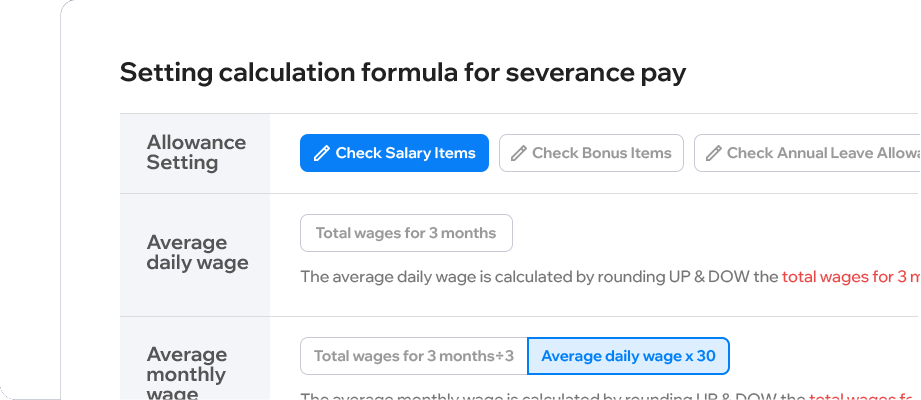
Task: Select Total wages for 3 months option
Action: tap(406, 233)
